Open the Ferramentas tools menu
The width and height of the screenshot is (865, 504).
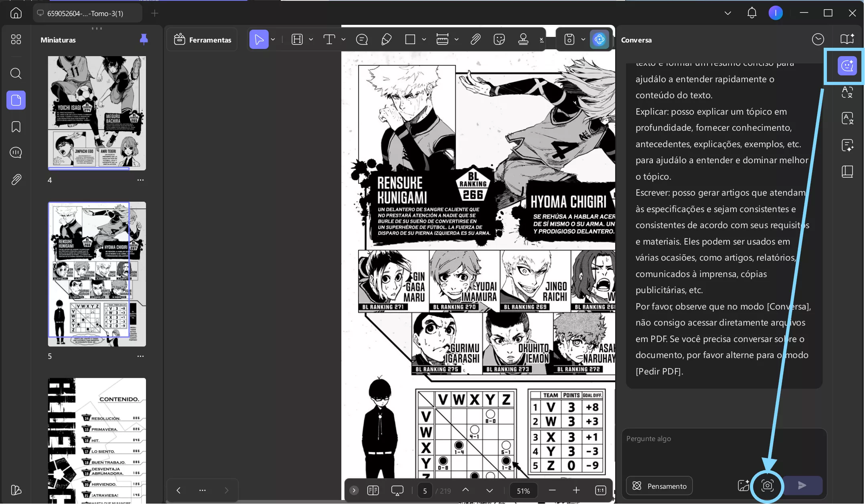[x=203, y=39]
